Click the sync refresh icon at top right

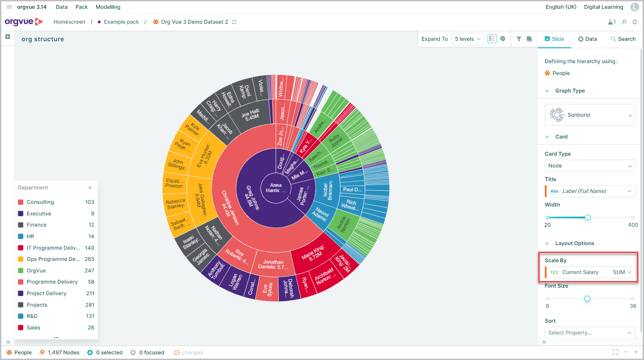coord(635,22)
